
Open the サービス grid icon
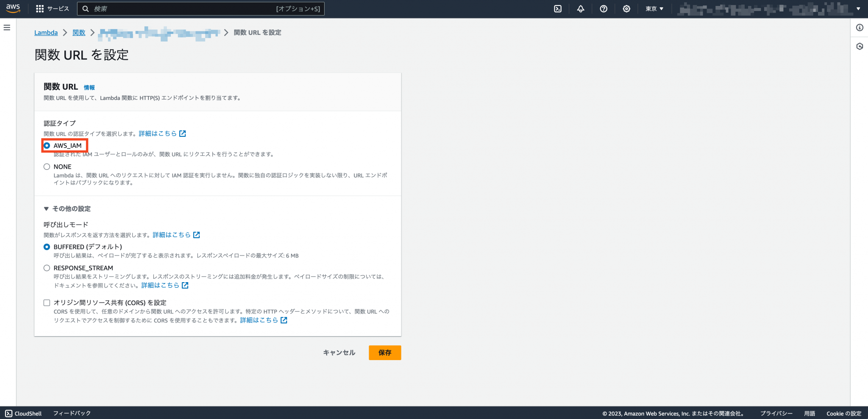39,8
